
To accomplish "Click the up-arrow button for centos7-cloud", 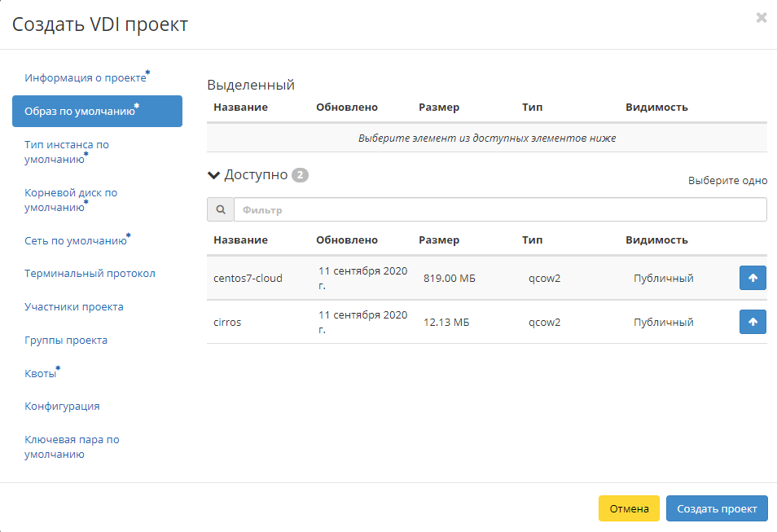I will click(x=753, y=278).
